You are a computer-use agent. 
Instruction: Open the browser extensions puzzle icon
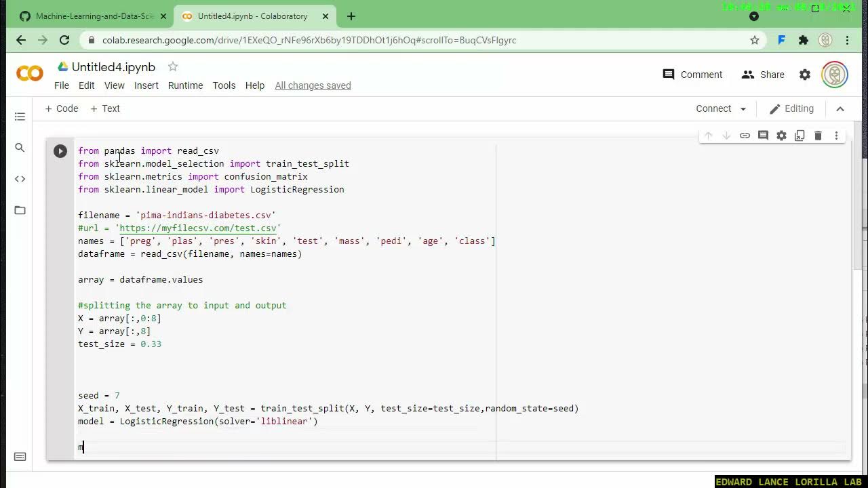click(804, 40)
